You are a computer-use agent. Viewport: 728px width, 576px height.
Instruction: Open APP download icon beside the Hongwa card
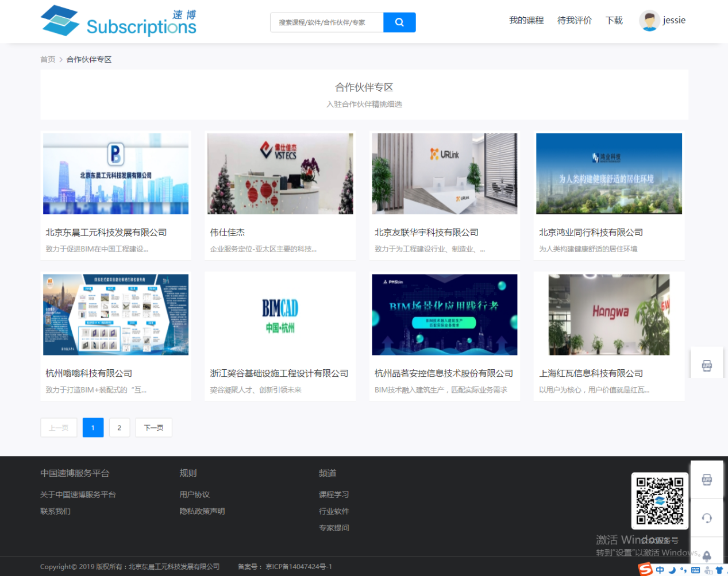point(707,365)
